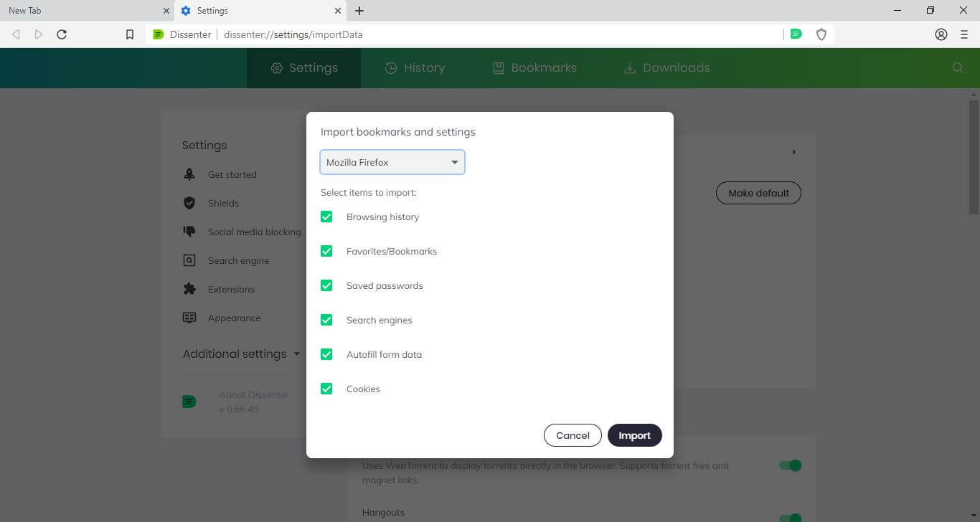The width and height of the screenshot is (980, 522).
Task: Reload the current page
Action: [62, 34]
